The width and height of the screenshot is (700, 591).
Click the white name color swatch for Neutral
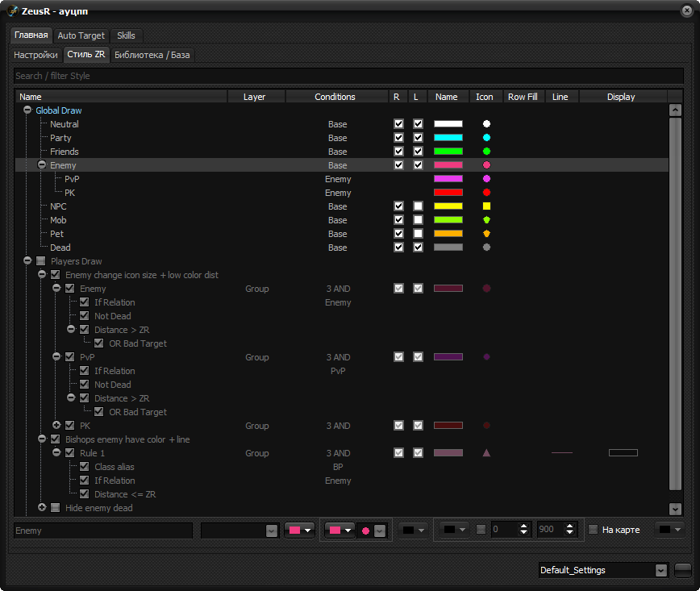(448, 123)
